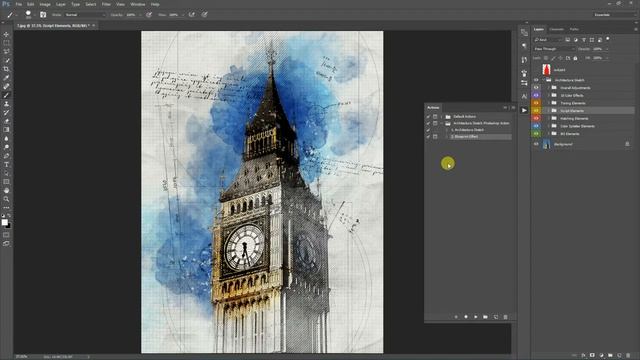This screenshot has width=640, height=360.
Task: Select the History Brush tool
Action: (x=6, y=112)
